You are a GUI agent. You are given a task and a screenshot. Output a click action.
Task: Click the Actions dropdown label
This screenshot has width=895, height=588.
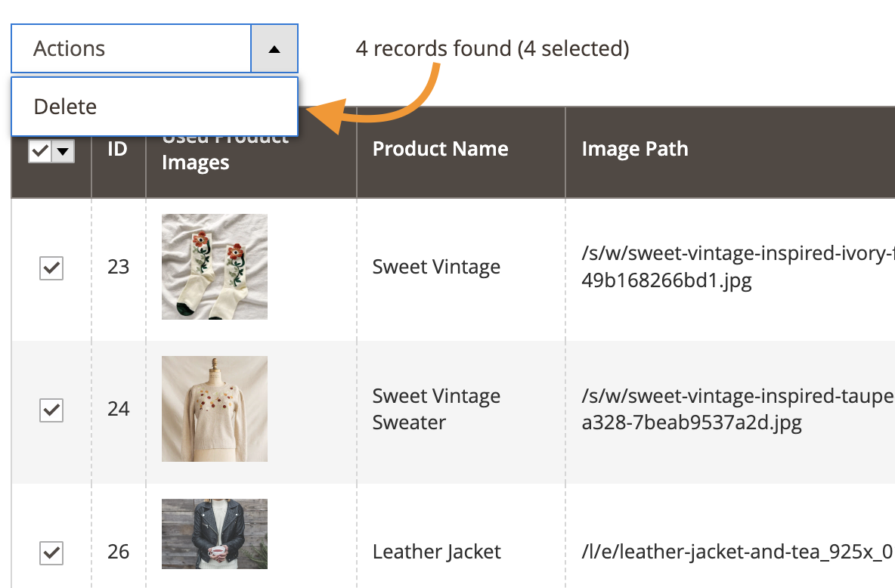pyautogui.click(x=69, y=48)
